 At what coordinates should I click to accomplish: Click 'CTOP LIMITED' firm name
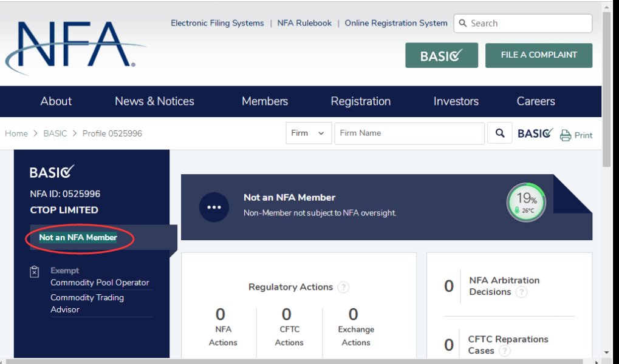point(64,210)
